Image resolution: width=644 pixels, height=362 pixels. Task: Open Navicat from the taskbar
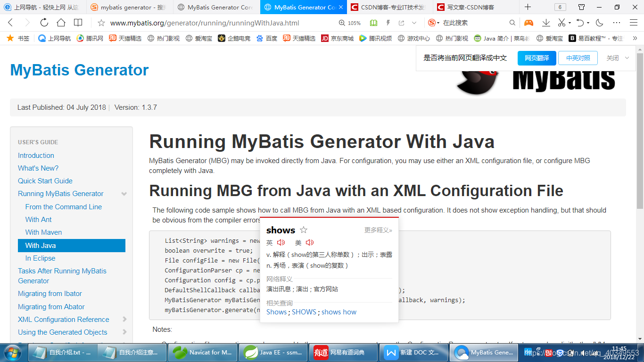pos(204,353)
